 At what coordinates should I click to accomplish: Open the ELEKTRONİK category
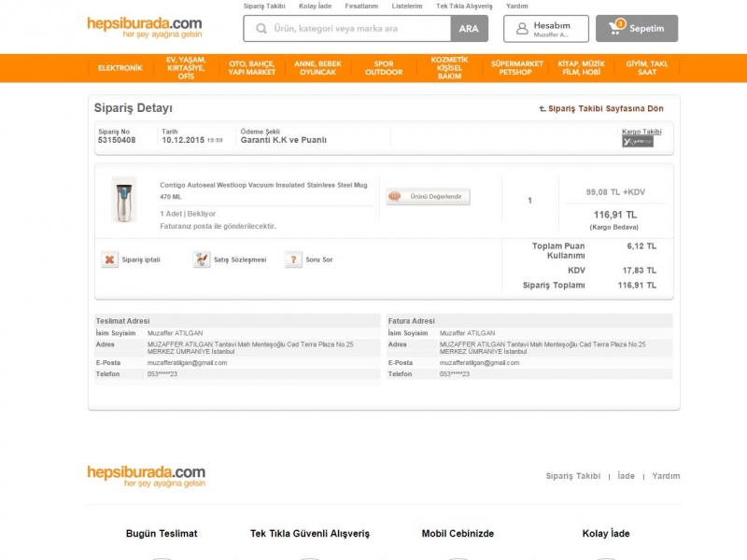coord(120,68)
